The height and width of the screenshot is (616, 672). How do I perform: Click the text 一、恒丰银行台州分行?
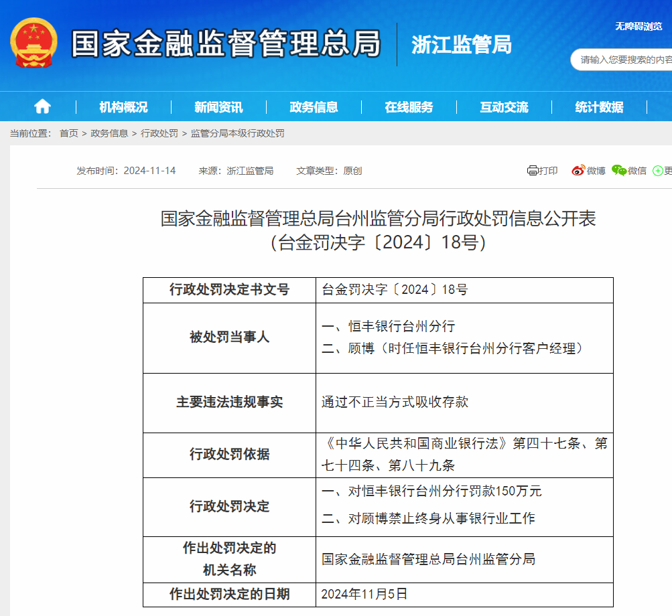[388, 327]
